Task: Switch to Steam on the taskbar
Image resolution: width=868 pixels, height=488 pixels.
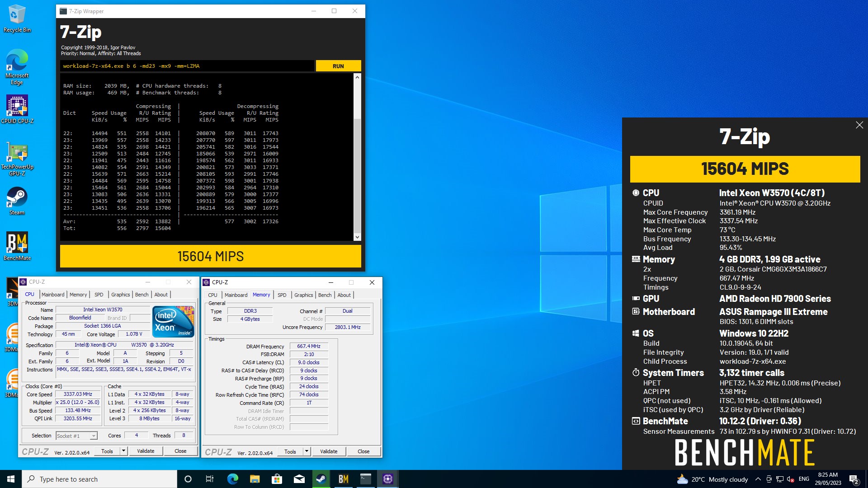Action: tap(321, 479)
